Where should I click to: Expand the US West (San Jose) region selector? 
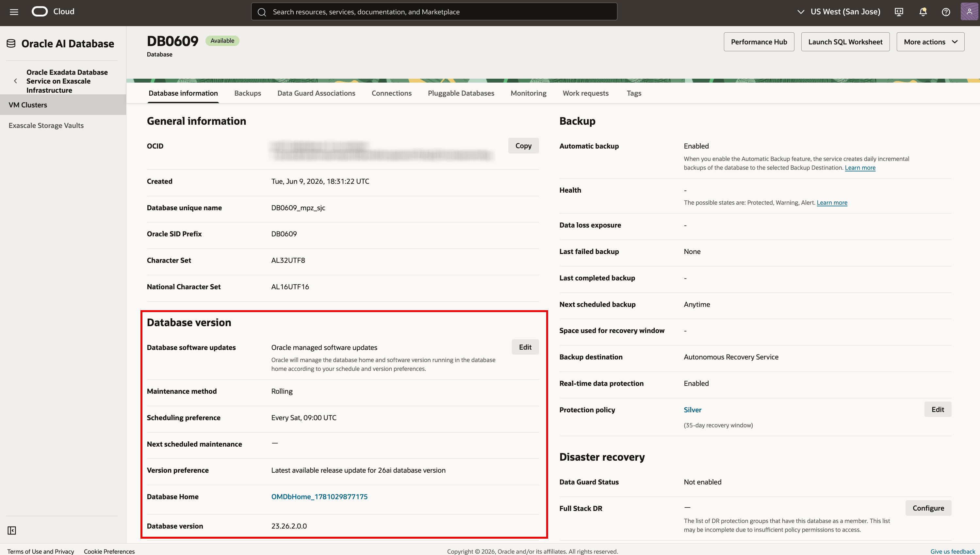pos(839,12)
